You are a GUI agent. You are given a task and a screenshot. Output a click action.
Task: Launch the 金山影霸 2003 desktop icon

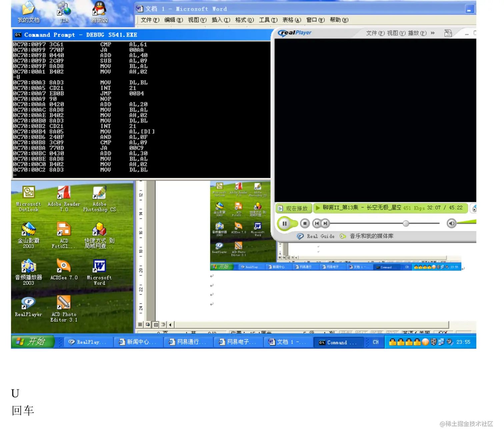pos(29,236)
